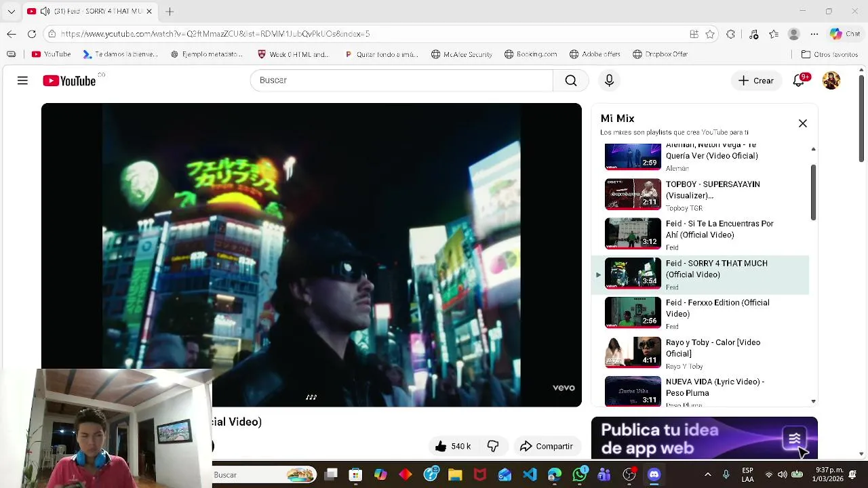Open the notifications bell
The height and width of the screenshot is (488, 868).
click(799, 81)
